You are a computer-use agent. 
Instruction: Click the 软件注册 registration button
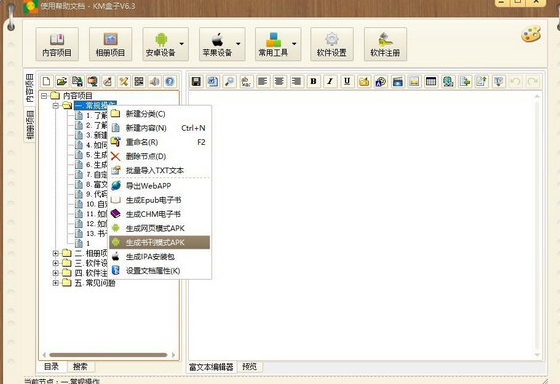point(385,44)
